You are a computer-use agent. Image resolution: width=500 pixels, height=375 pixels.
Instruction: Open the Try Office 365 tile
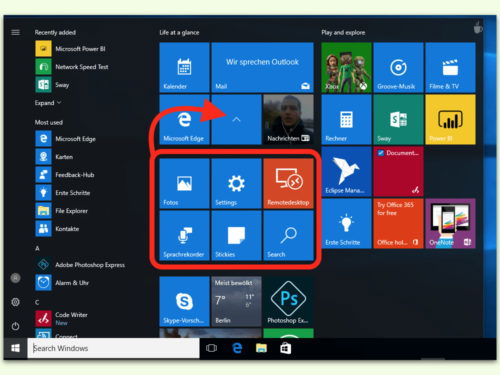tap(398, 223)
